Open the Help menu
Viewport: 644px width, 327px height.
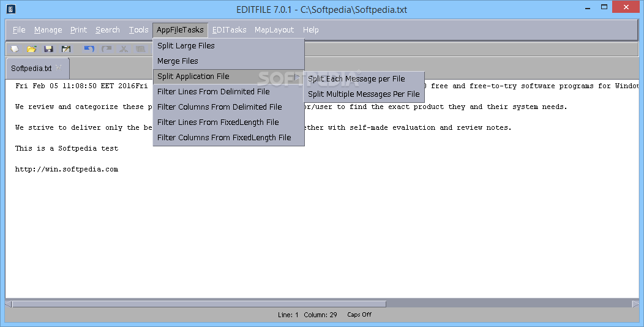[310, 29]
